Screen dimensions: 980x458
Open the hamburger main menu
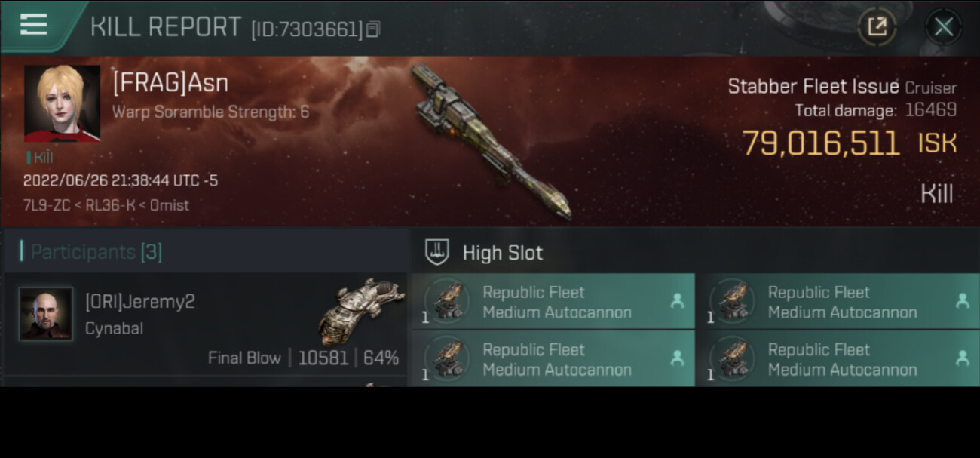[x=34, y=25]
